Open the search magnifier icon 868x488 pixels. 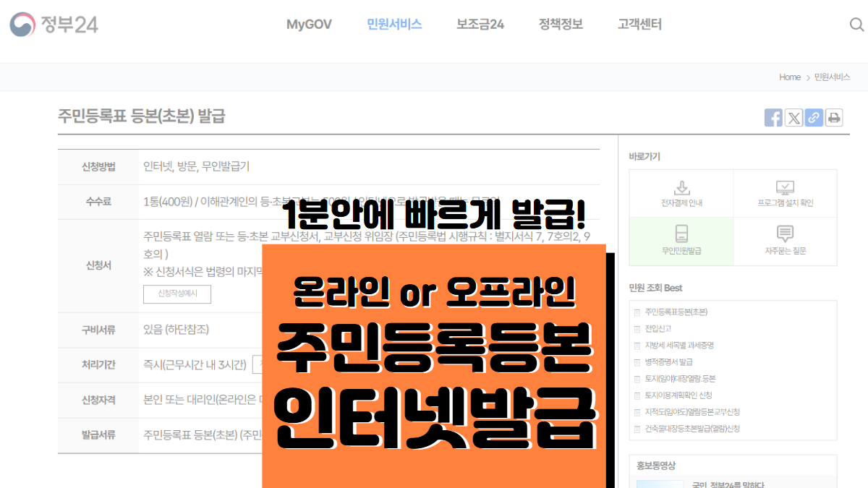coord(856,25)
